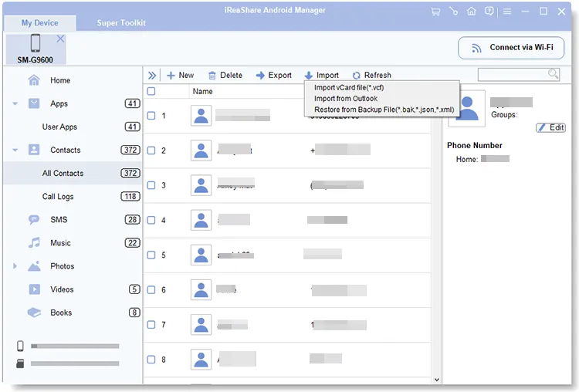Refresh the contacts list
579x392 pixels.
click(371, 76)
